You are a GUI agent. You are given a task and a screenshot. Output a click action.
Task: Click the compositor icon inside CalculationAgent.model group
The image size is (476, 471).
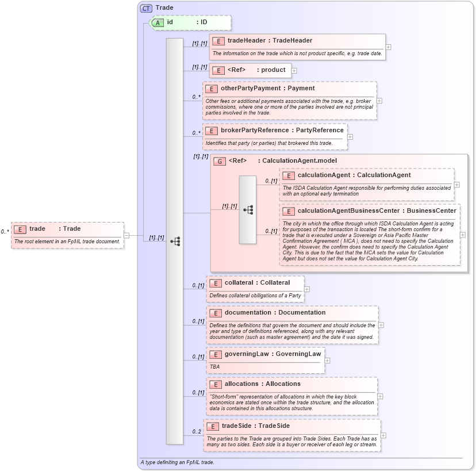(x=248, y=210)
